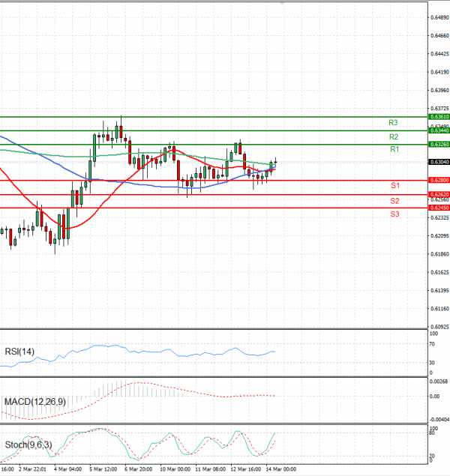Click the black current price tag 0.63040
This screenshot has width=450, height=476.
click(x=438, y=162)
